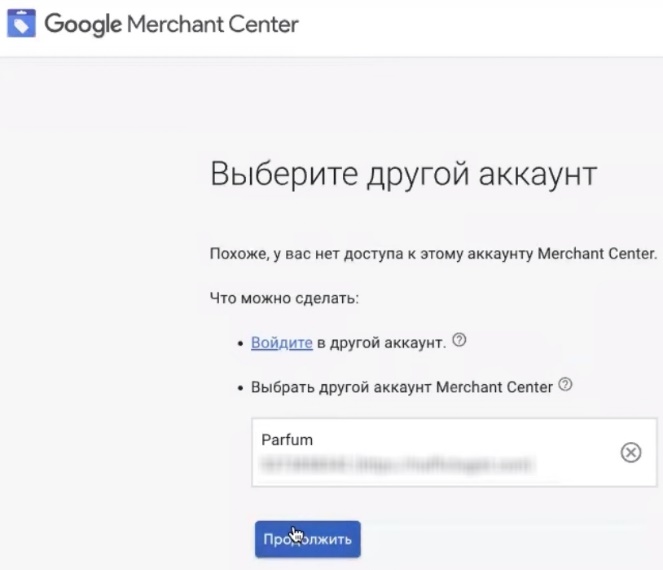This screenshot has height=570, width=663.
Task: Click the Merchant Center price tag logo
Action: tap(19, 22)
